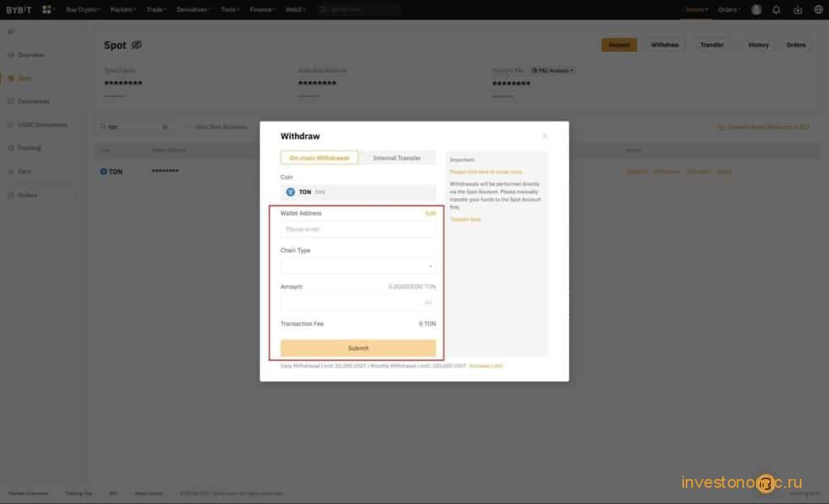Open USDC Derivatives in the sidebar

coord(42,125)
